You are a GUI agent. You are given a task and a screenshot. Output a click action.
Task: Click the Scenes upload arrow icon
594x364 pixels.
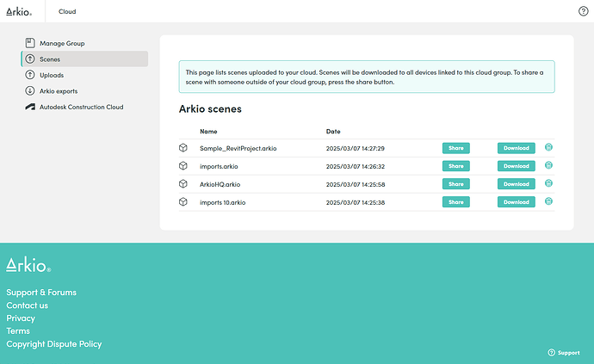30,59
